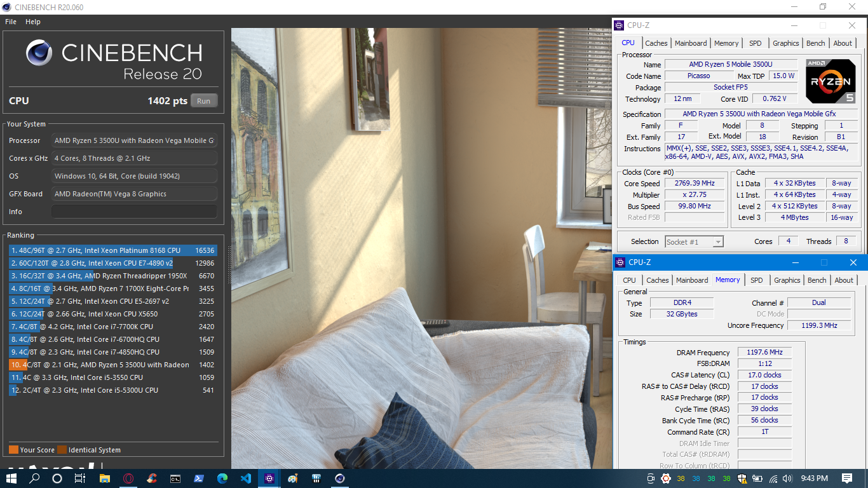The image size is (868, 488).
Task: Check the battery status tray icon
Action: point(757,478)
